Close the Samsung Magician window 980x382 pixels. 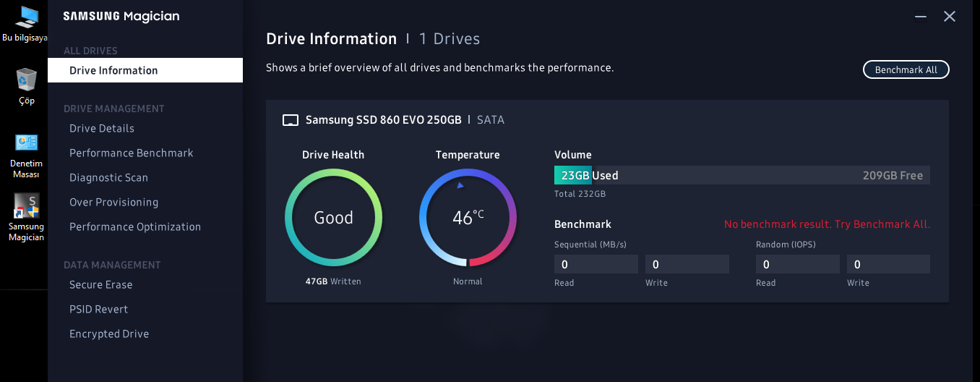950,17
